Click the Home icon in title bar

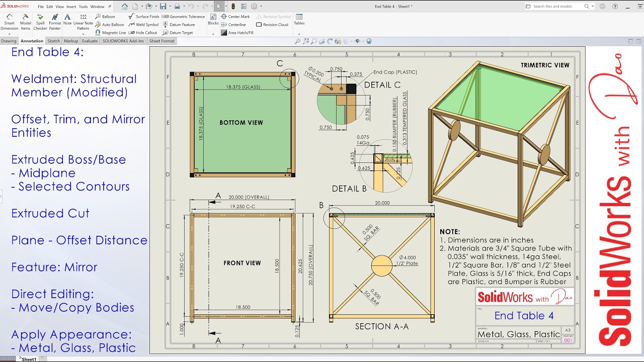[x=125, y=7]
